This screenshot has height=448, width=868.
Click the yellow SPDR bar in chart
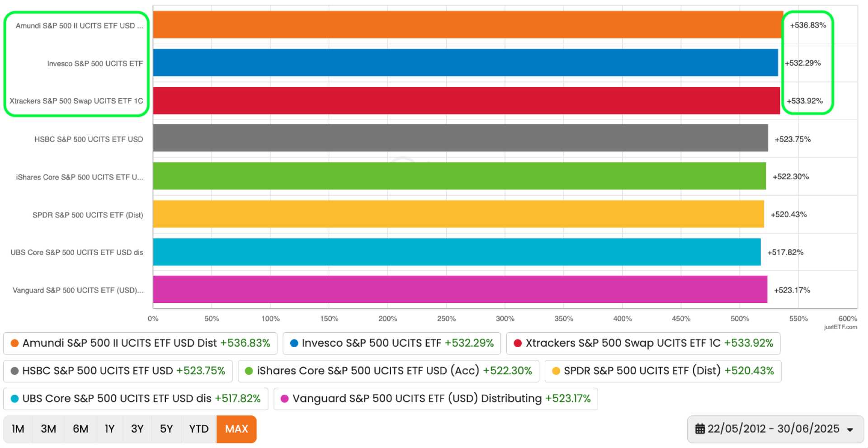[x=458, y=214]
